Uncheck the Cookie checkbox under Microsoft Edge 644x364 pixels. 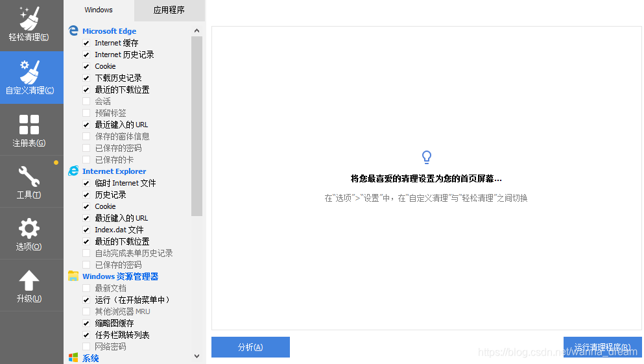coord(86,66)
